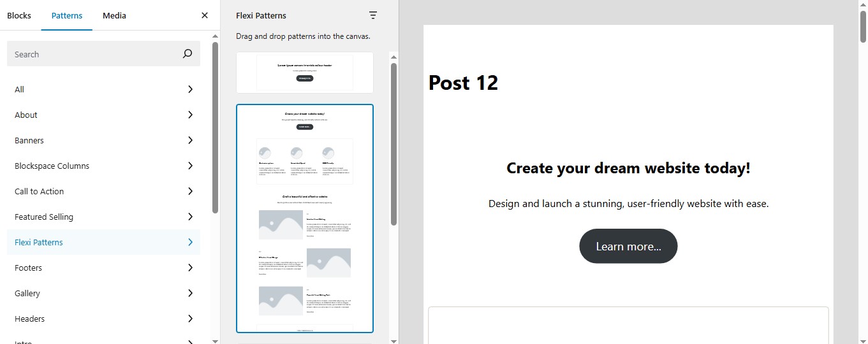This screenshot has height=344, width=868.
Task: Expand the All category chevron
Action: tap(190, 89)
